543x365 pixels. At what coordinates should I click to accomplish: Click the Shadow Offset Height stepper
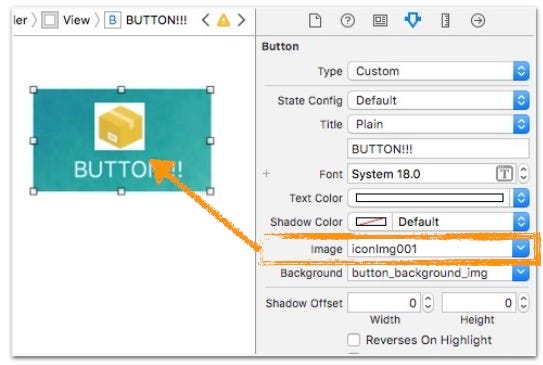click(524, 303)
